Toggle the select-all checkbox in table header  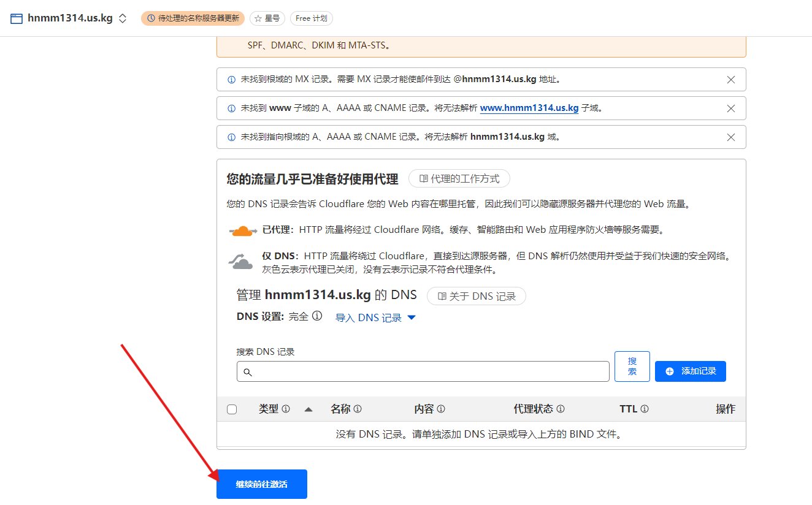[x=232, y=409]
